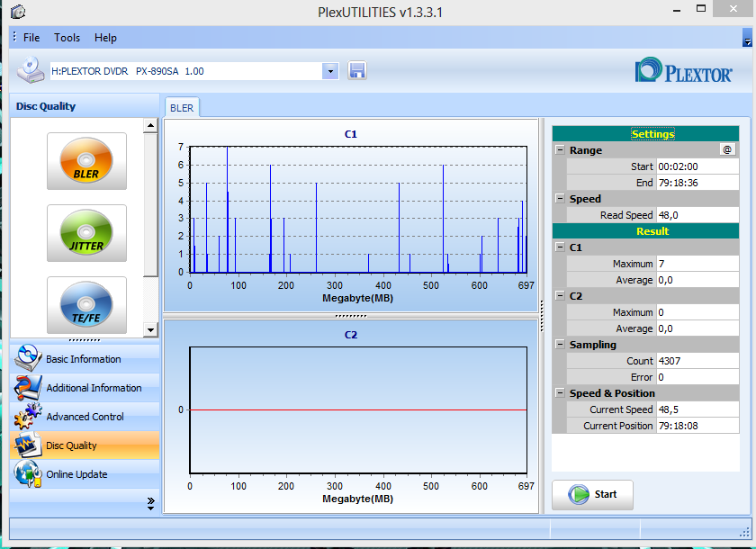Click the Range End value field
The image size is (756, 549).
pos(697,184)
